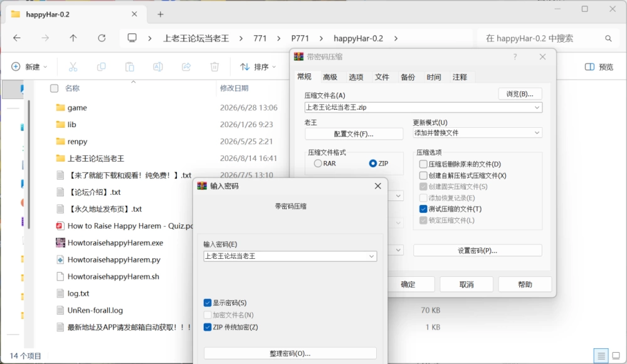Image resolution: width=627 pixels, height=364 pixels.
Task: Expand breadcrumb chevron after P771
Action: [321, 38]
